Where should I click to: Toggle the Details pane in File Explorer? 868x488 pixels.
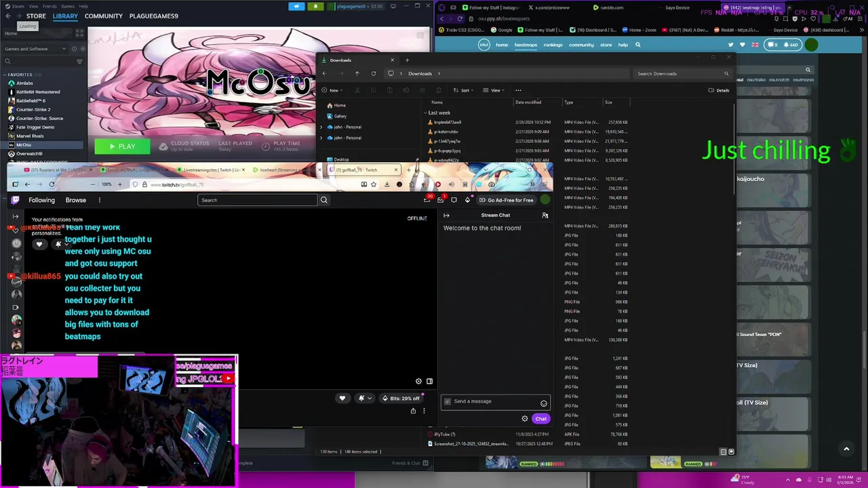click(719, 90)
